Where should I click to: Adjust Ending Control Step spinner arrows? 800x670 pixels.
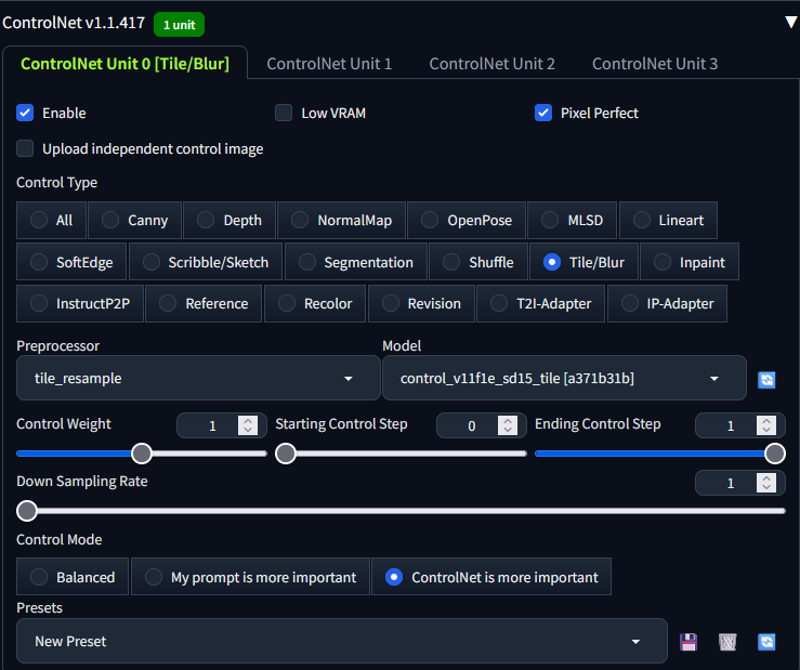(766, 425)
